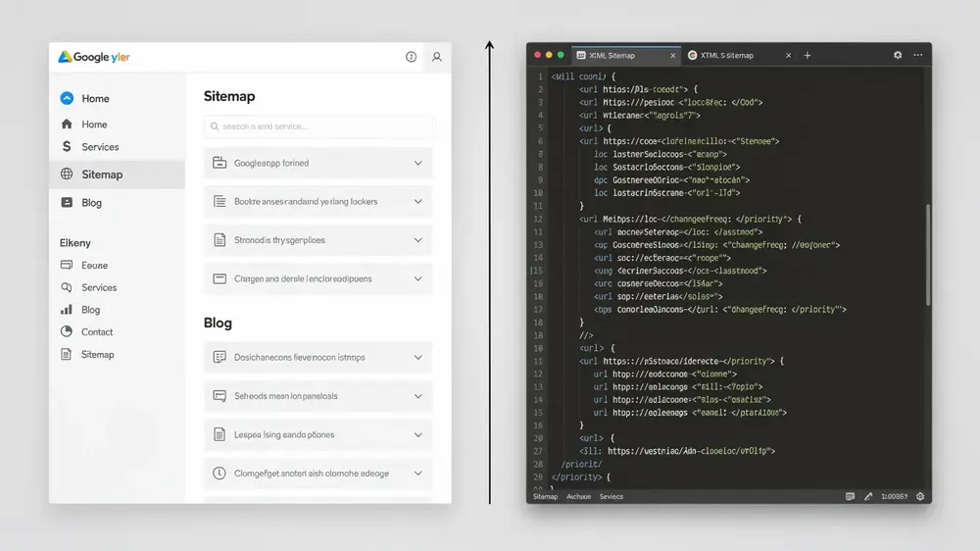Click the Contact link in sidebar
The width and height of the screenshot is (980, 551).
coord(97,332)
